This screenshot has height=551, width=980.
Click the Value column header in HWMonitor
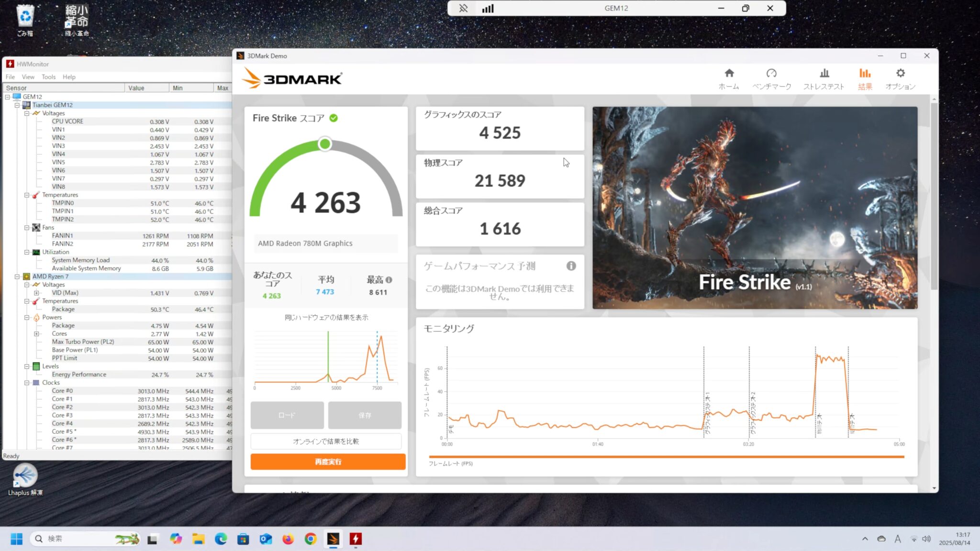pos(146,88)
